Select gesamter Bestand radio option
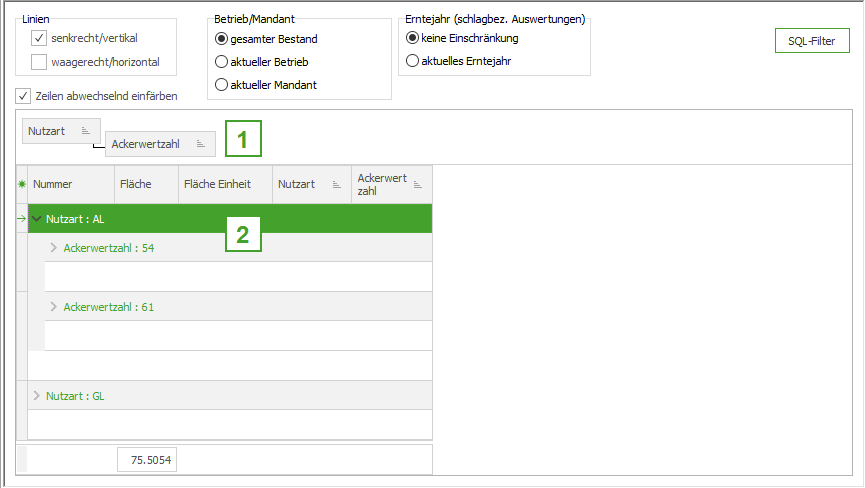The width and height of the screenshot is (865, 488). click(222, 39)
